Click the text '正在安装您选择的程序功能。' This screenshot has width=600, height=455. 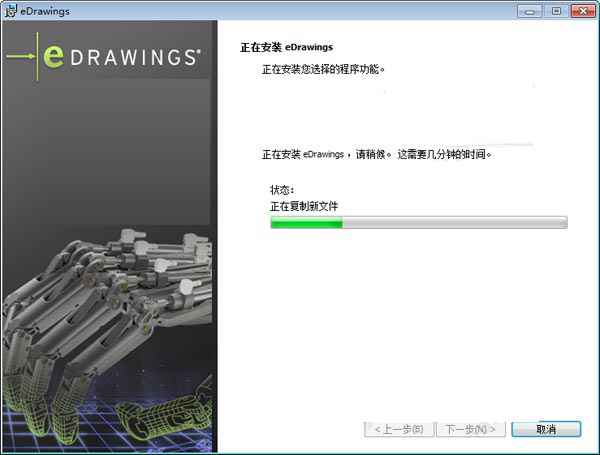pos(323,69)
